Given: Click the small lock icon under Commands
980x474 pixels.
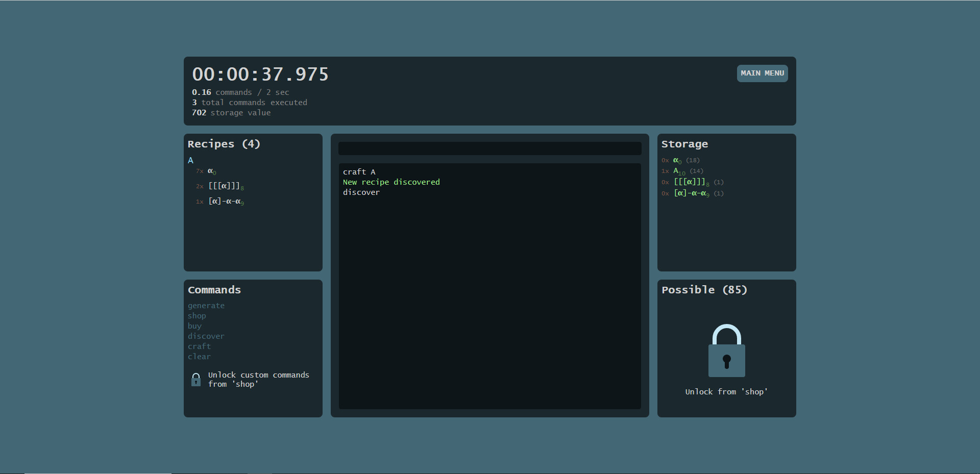Looking at the screenshot, I should tap(196, 380).
